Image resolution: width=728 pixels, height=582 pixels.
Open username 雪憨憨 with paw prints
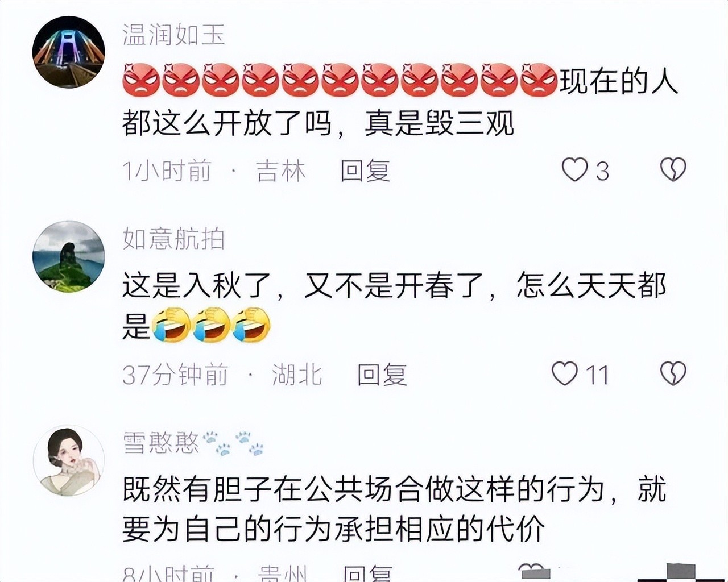[194, 443]
